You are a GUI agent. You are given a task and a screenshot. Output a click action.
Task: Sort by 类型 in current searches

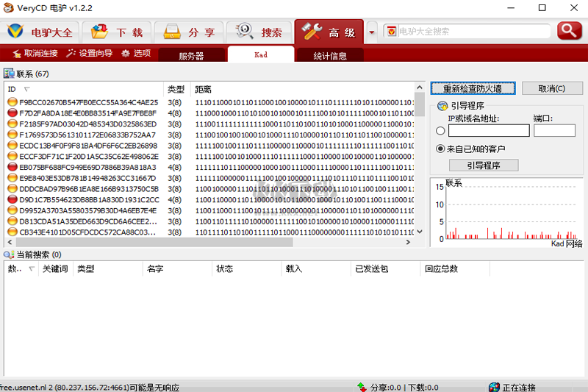108,268
